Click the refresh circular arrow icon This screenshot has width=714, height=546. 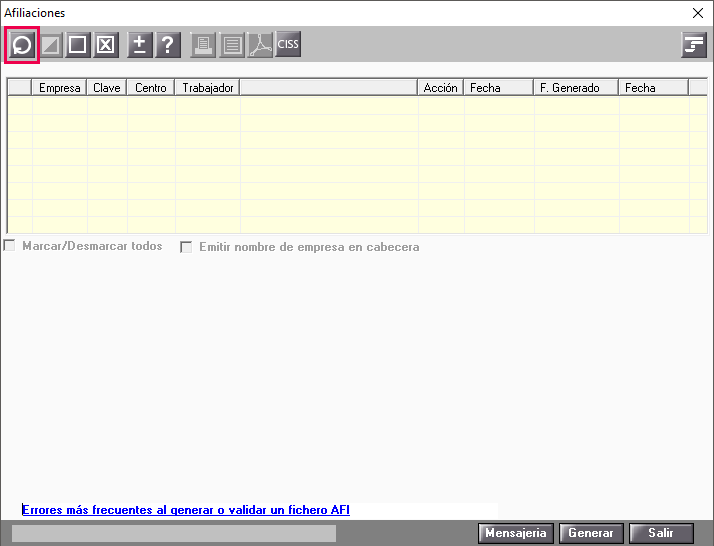pyautogui.click(x=22, y=45)
